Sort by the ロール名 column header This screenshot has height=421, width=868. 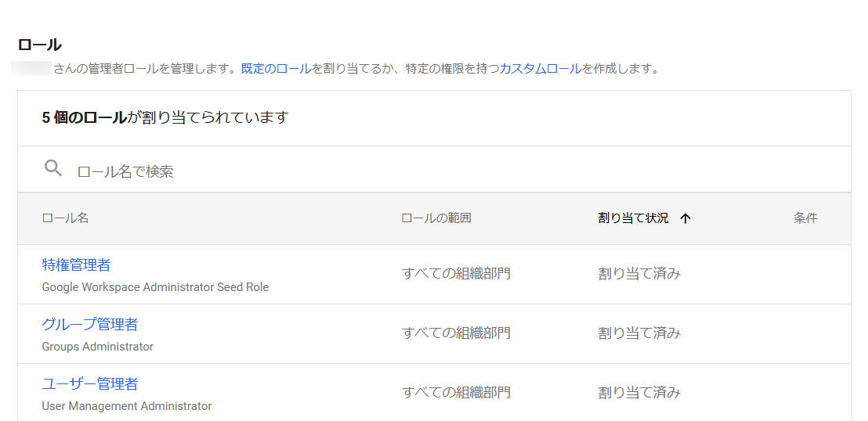[x=65, y=218]
